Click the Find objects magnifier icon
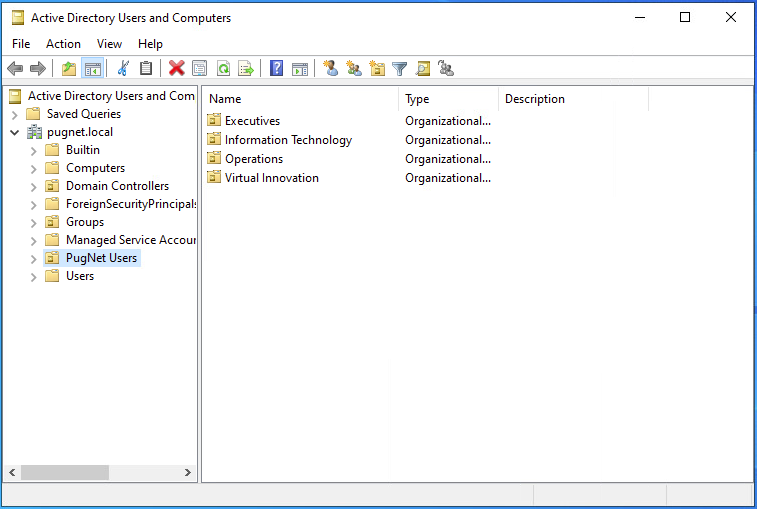757x509 pixels. click(x=423, y=69)
